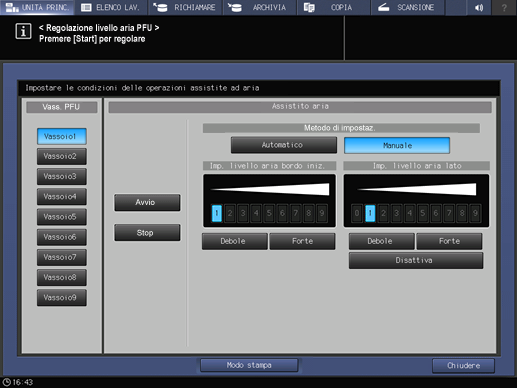This screenshot has width=517, height=388.
Task: Click the clock icon in status bar
Action: (x=6, y=382)
